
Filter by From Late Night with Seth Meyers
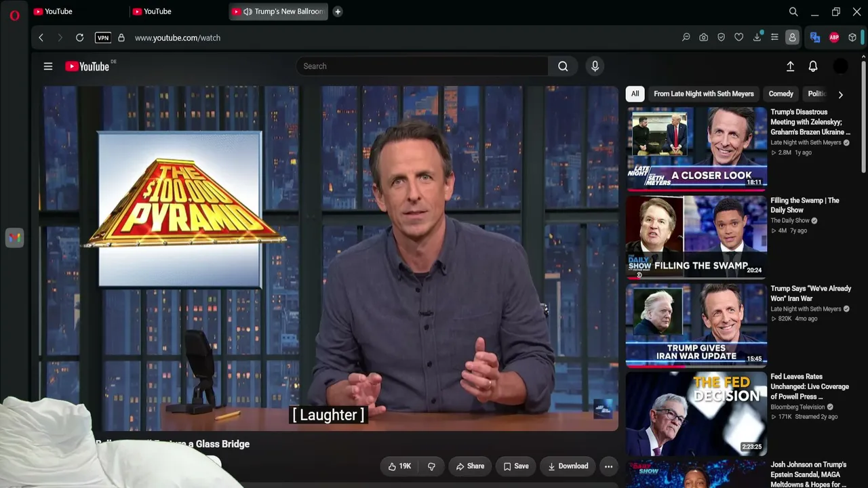(x=704, y=94)
